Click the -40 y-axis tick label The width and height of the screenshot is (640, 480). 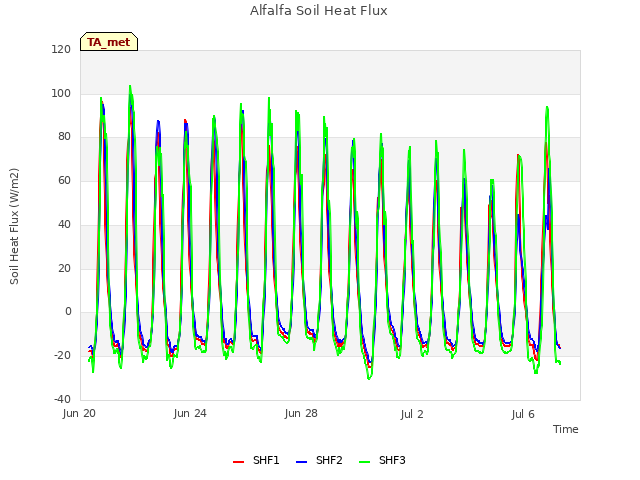[x=62, y=399]
